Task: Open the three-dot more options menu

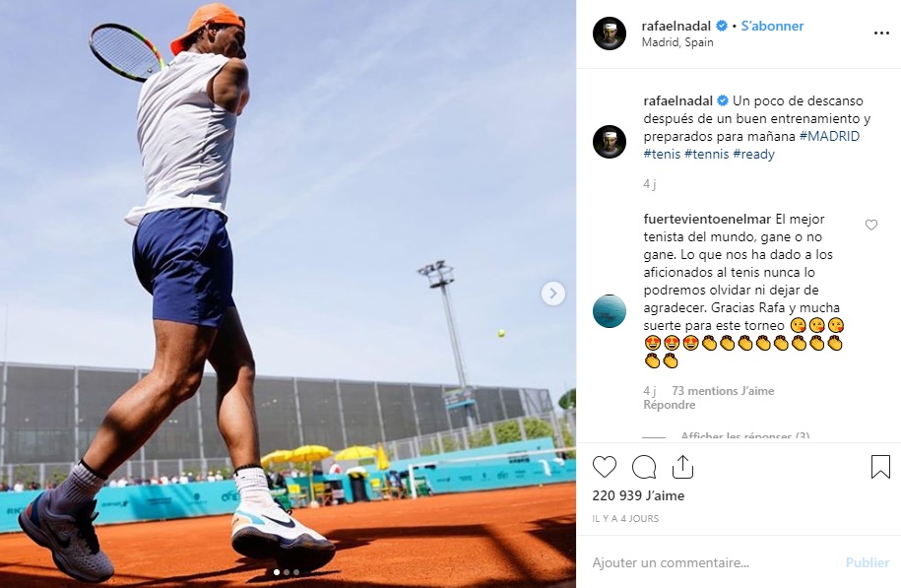Action: pos(881,33)
